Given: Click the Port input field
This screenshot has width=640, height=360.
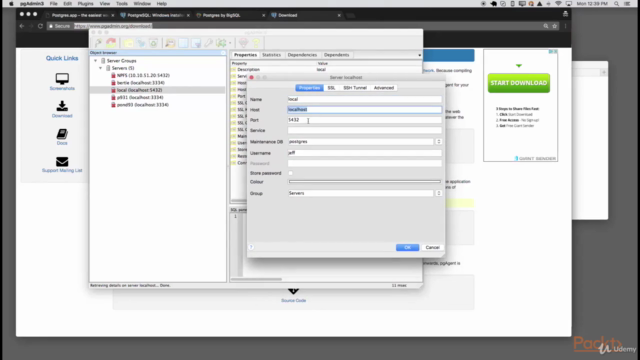Looking at the screenshot, I should [364, 120].
